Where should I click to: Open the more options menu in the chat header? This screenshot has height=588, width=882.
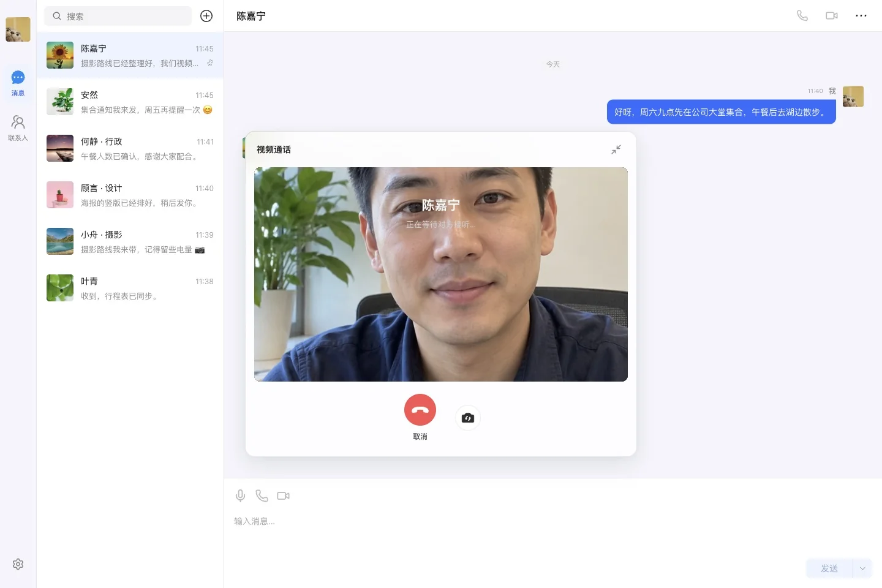(861, 16)
